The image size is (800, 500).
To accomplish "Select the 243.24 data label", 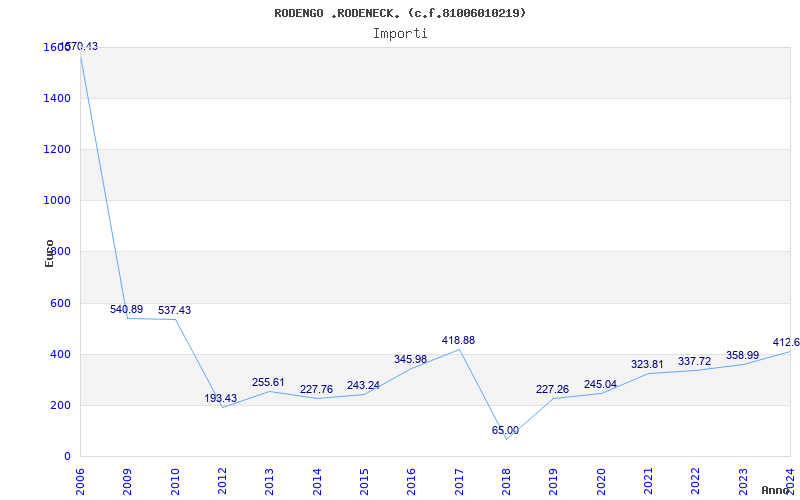I will point(363,386).
